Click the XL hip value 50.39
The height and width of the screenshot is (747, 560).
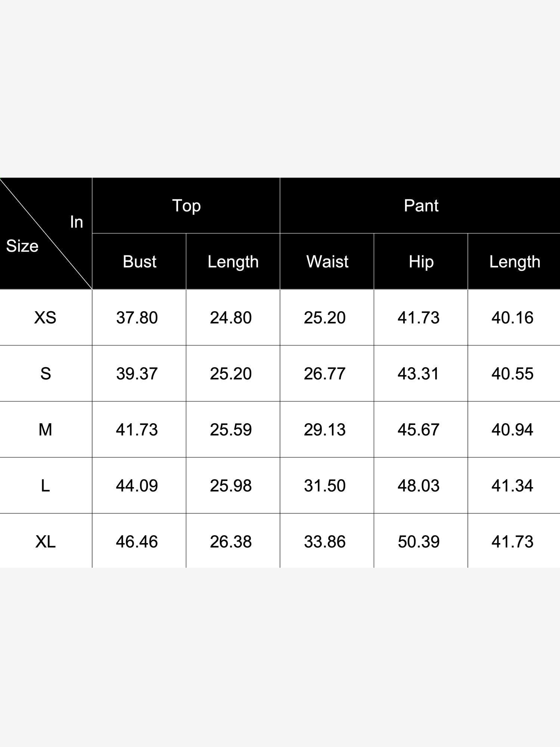tap(419, 541)
